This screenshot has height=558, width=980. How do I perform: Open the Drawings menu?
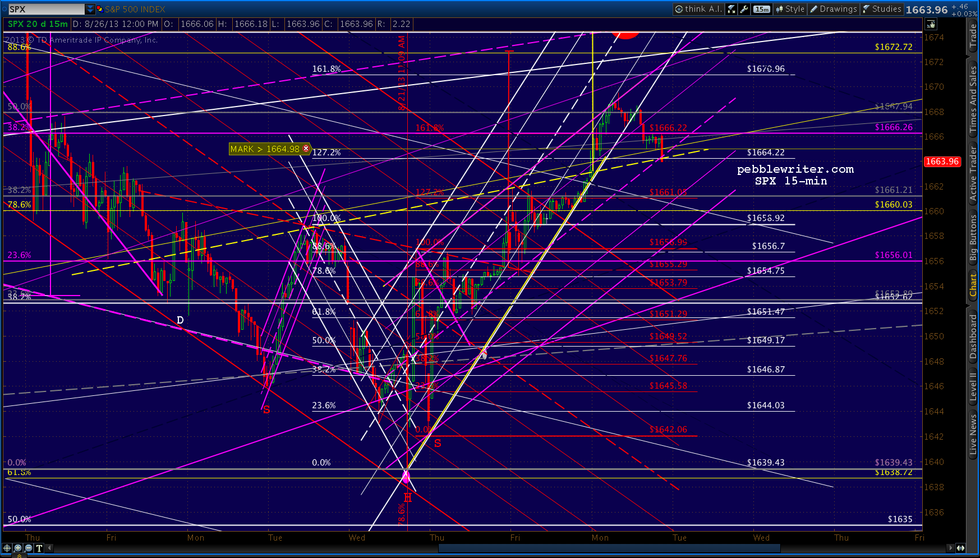(x=834, y=9)
